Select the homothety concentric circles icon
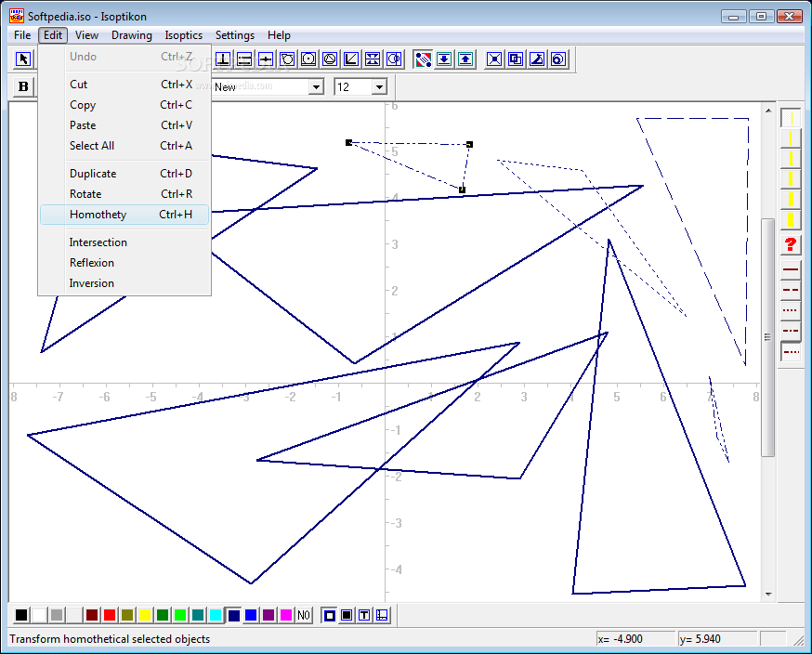The image size is (812, 654). [x=558, y=59]
